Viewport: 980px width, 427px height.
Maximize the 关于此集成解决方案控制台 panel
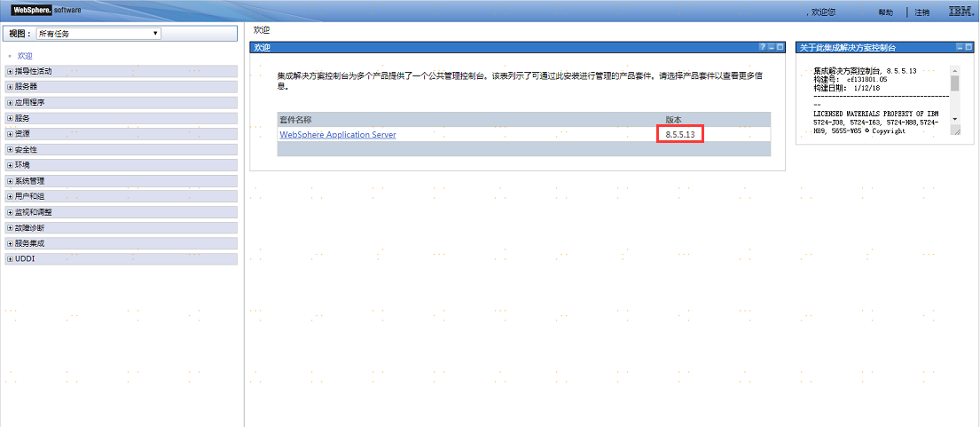[x=968, y=47]
